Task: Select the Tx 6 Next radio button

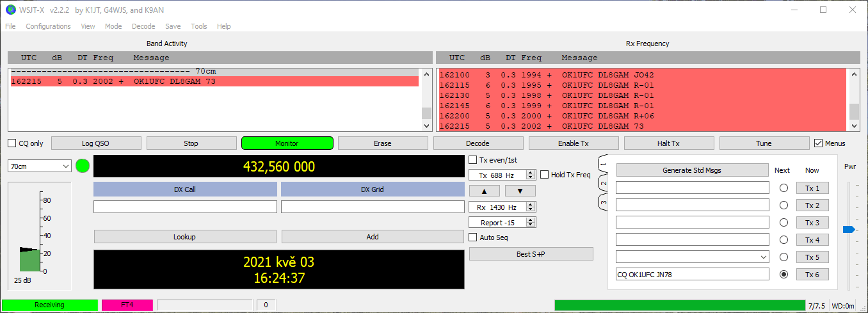Action: [783, 275]
